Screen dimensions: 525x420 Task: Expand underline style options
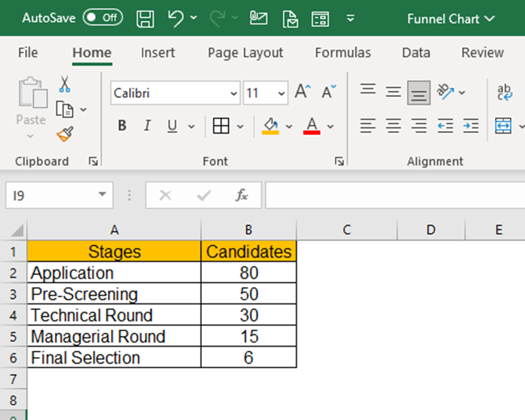[x=191, y=126]
